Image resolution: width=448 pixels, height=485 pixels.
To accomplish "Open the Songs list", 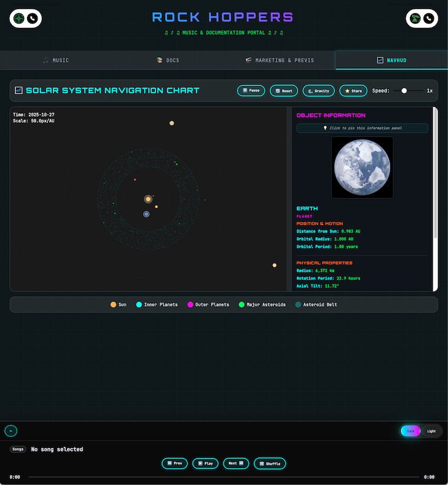I will 18,449.
